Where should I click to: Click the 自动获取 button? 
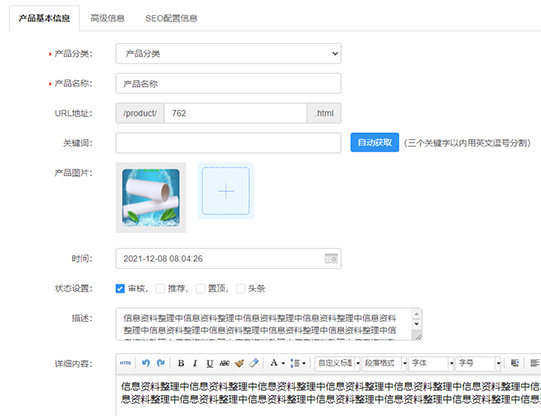click(375, 142)
